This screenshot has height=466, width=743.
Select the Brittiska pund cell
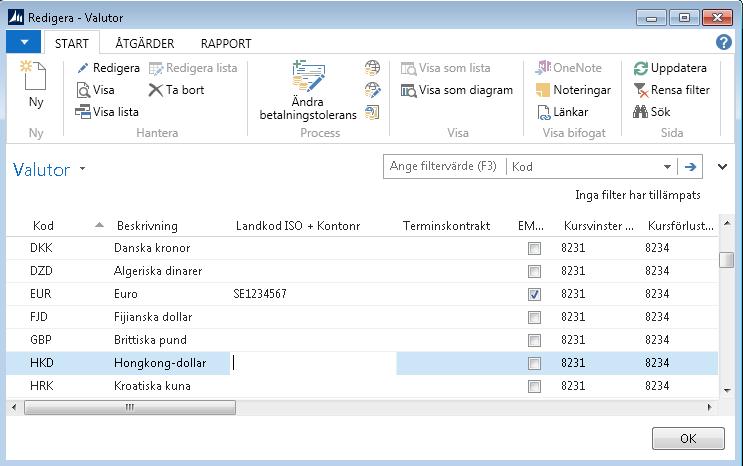click(x=150, y=340)
